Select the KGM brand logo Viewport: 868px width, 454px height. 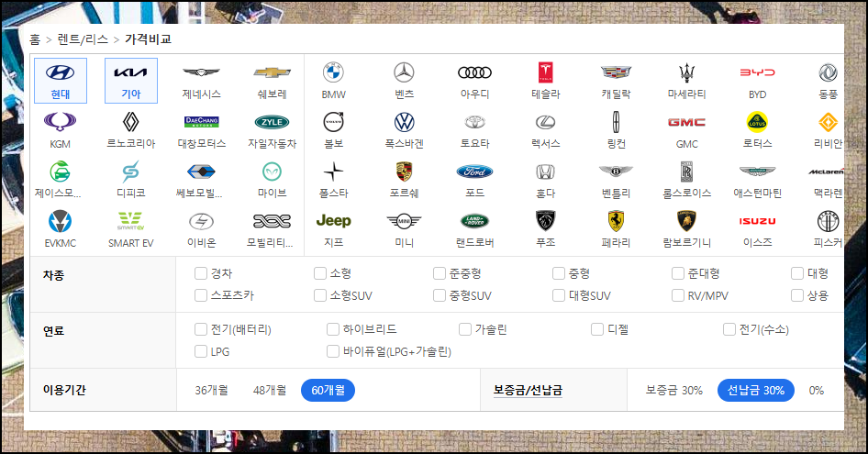tap(60, 122)
